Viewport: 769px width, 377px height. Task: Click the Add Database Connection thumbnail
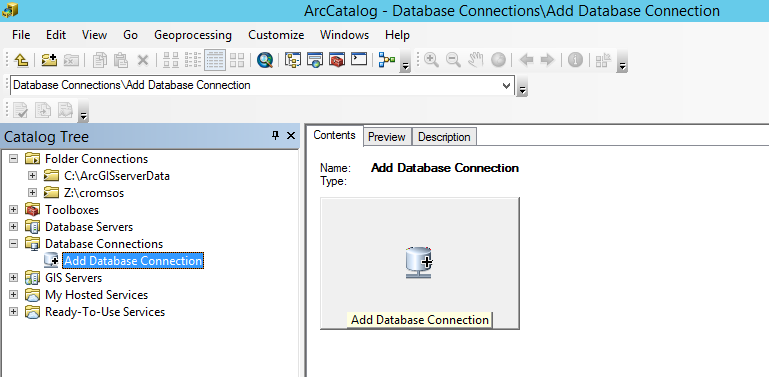coord(419,263)
